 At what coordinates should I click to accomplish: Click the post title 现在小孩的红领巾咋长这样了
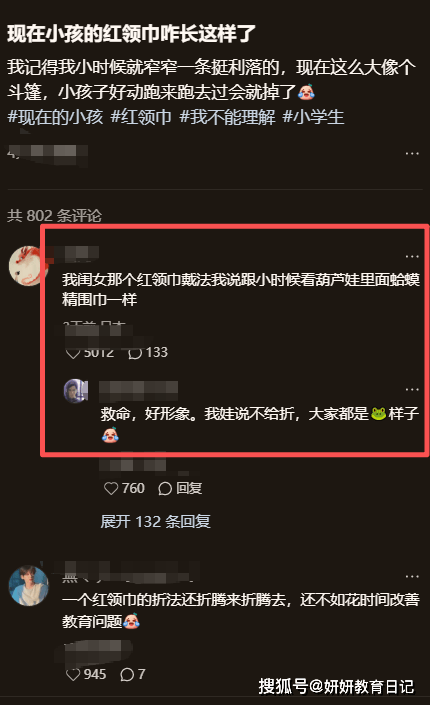pyautogui.click(x=131, y=34)
